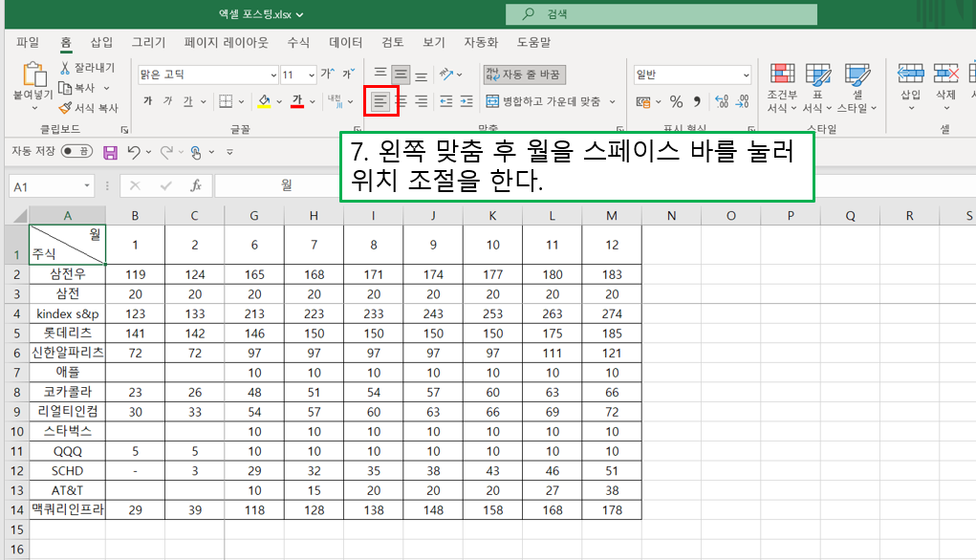Image resolution: width=976 pixels, height=560 pixels.
Task: Toggle left text alignment
Action: [380, 100]
